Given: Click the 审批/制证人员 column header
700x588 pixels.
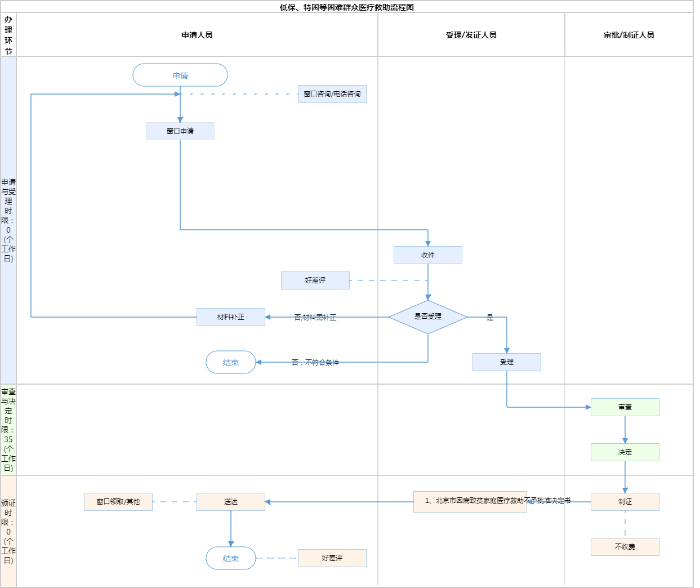Looking at the screenshot, I should 629,35.
